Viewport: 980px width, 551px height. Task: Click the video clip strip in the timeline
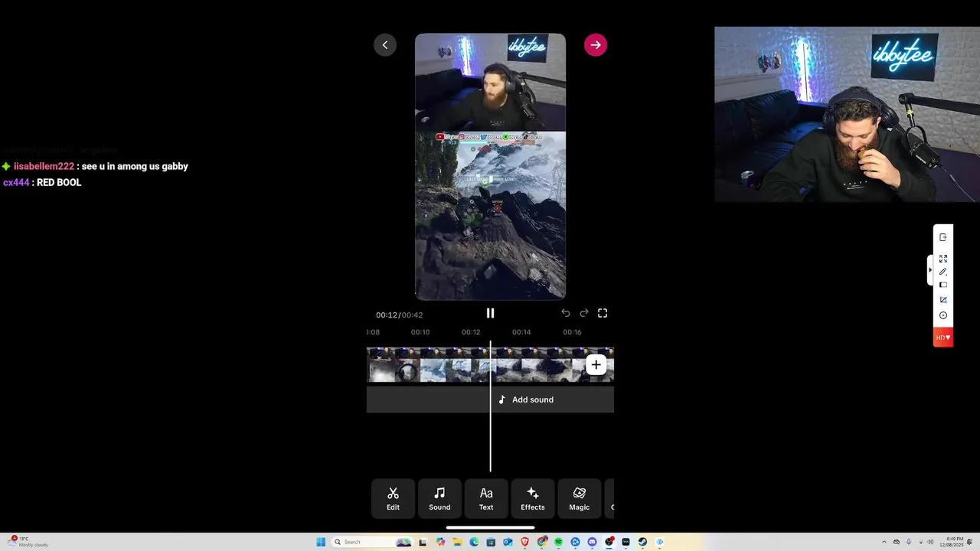click(x=490, y=365)
